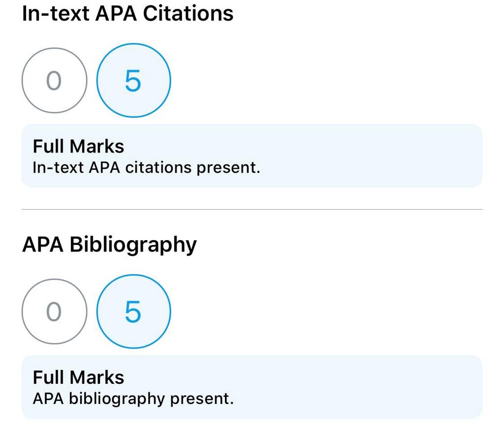Award full five marks for in-text citations
Screen dimensions: 504x431
pos(133,80)
